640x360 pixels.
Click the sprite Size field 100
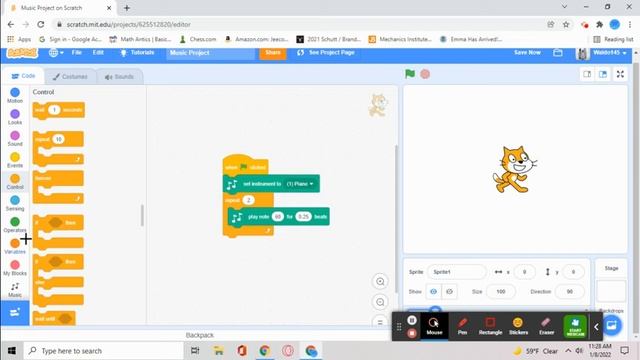[x=501, y=291]
